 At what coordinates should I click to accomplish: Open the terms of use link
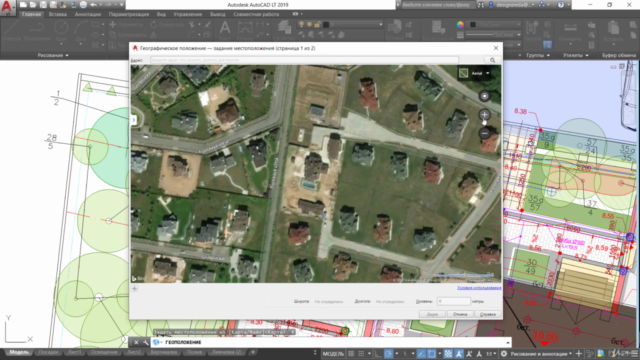(479, 288)
